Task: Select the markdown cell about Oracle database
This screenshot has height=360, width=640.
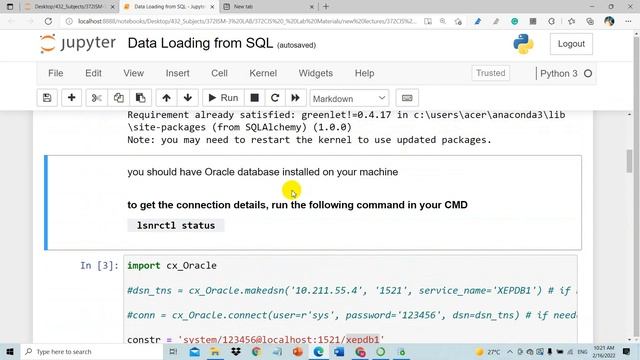Action: (x=313, y=202)
